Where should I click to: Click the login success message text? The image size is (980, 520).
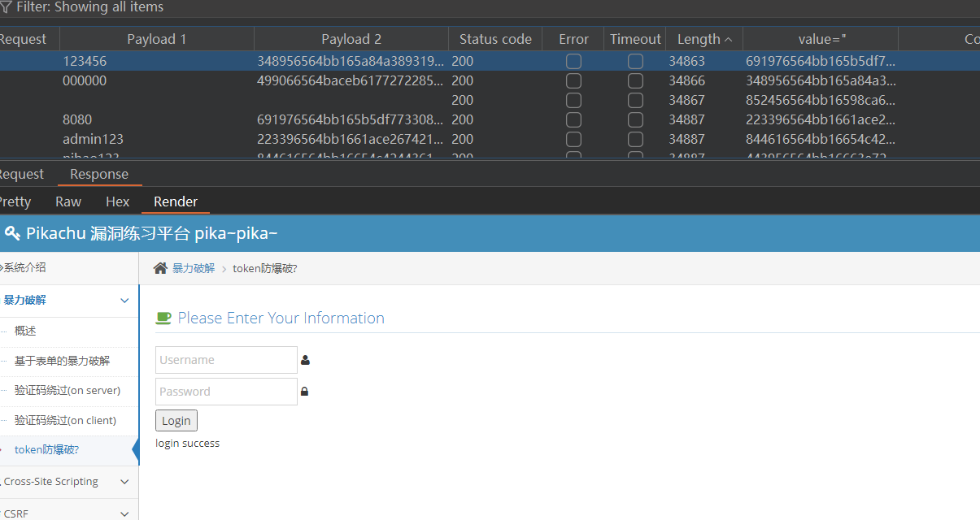[x=188, y=443]
